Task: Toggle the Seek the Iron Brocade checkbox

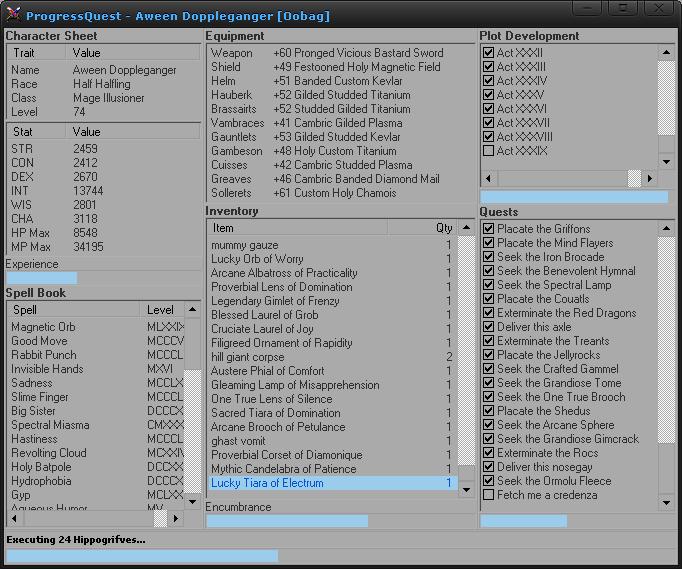Action: point(488,257)
